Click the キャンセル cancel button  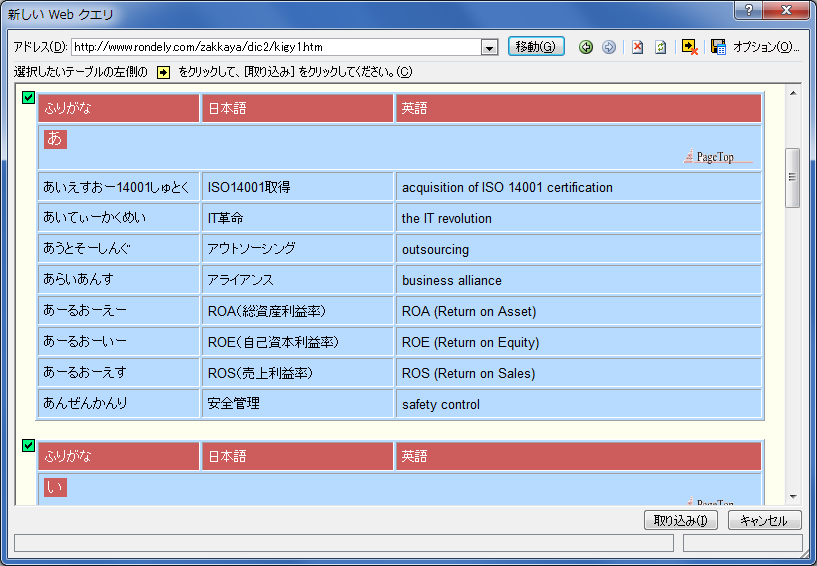click(765, 520)
